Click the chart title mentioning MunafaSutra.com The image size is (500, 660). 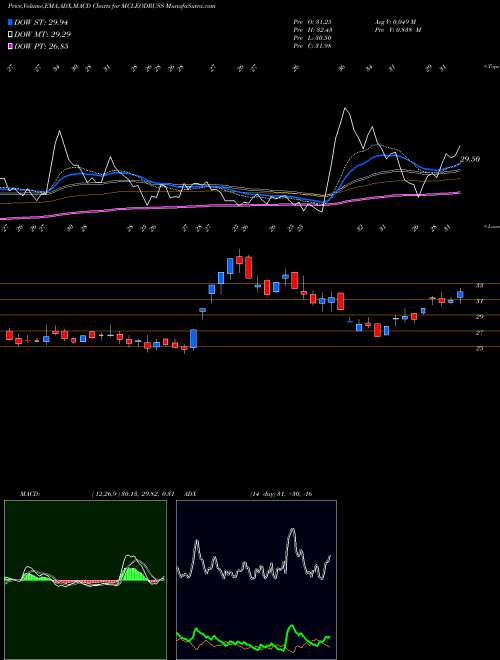tap(112, 6)
